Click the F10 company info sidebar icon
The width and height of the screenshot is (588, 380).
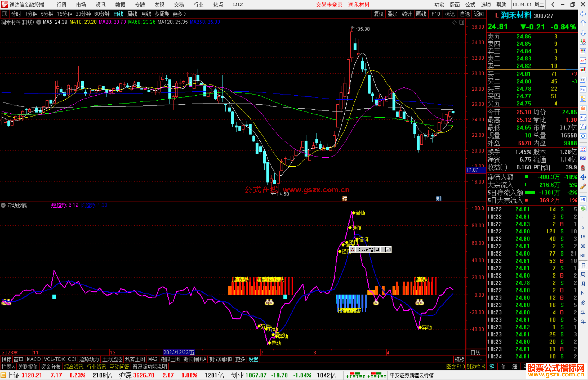(583, 89)
